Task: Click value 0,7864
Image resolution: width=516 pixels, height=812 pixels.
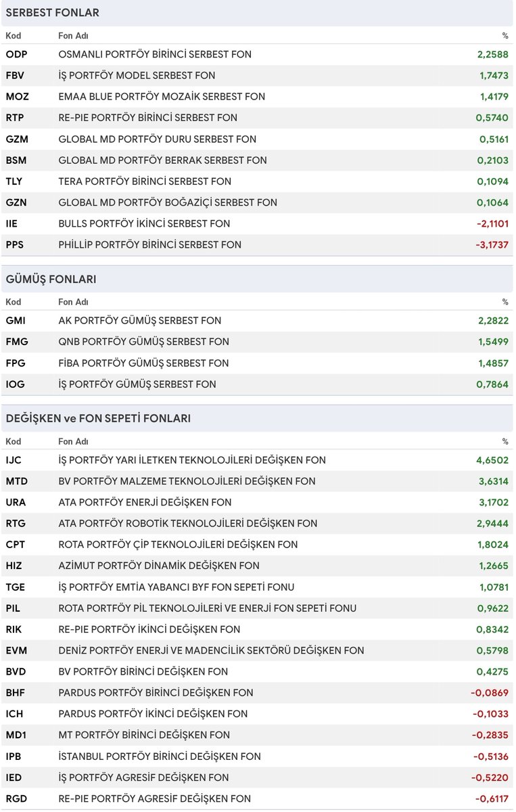Action: pyautogui.click(x=492, y=384)
